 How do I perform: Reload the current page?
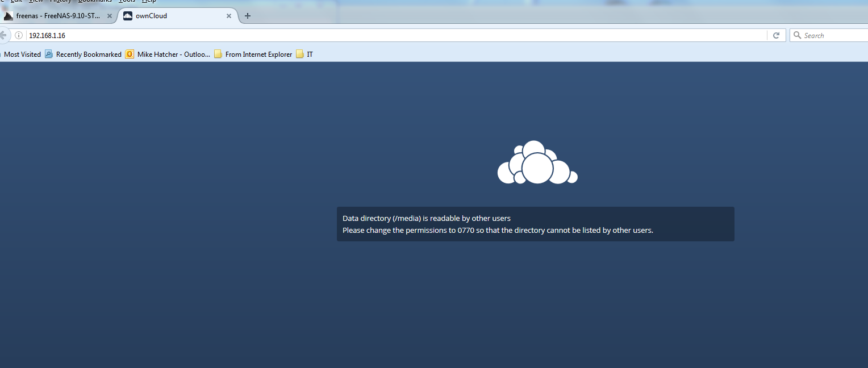click(x=777, y=35)
